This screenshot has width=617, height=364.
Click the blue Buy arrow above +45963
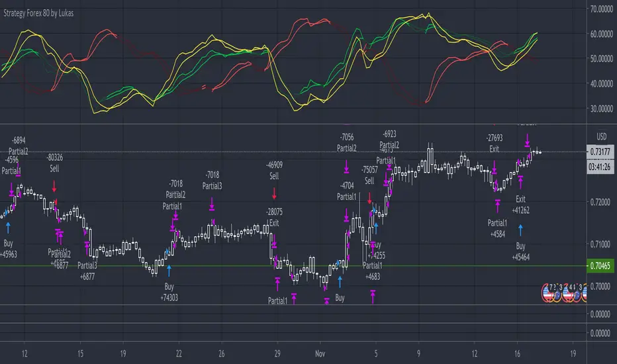tap(8, 228)
